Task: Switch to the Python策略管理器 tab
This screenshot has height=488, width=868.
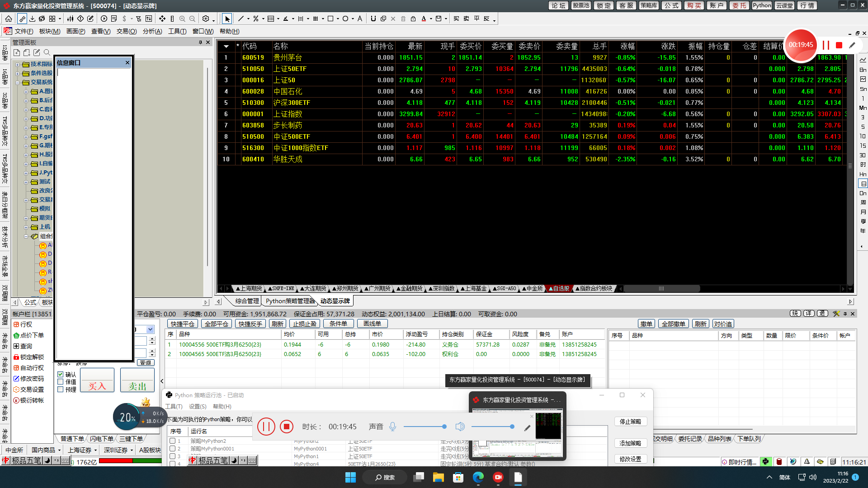Action: tap(290, 301)
